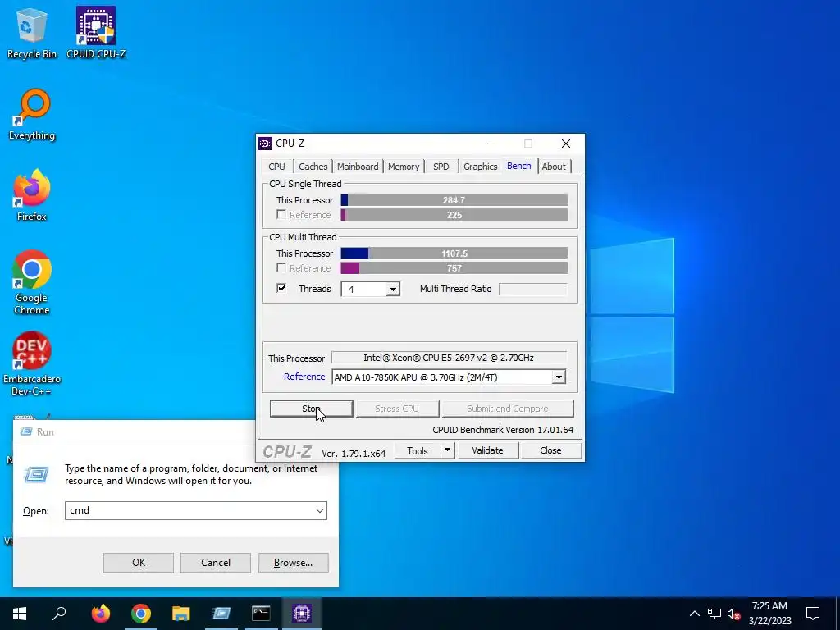Open the Tools dropdown arrow
The height and width of the screenshot is (630, 840).
click(448, 450)
